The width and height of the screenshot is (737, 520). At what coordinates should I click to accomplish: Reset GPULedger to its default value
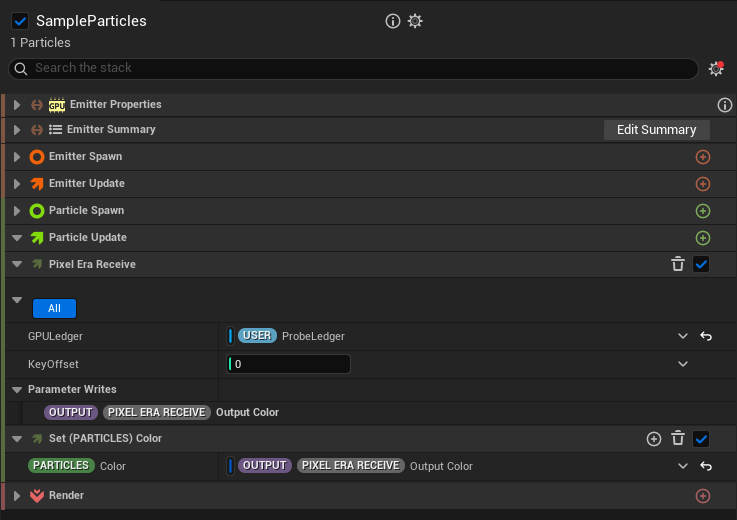(x=706, y=336)
